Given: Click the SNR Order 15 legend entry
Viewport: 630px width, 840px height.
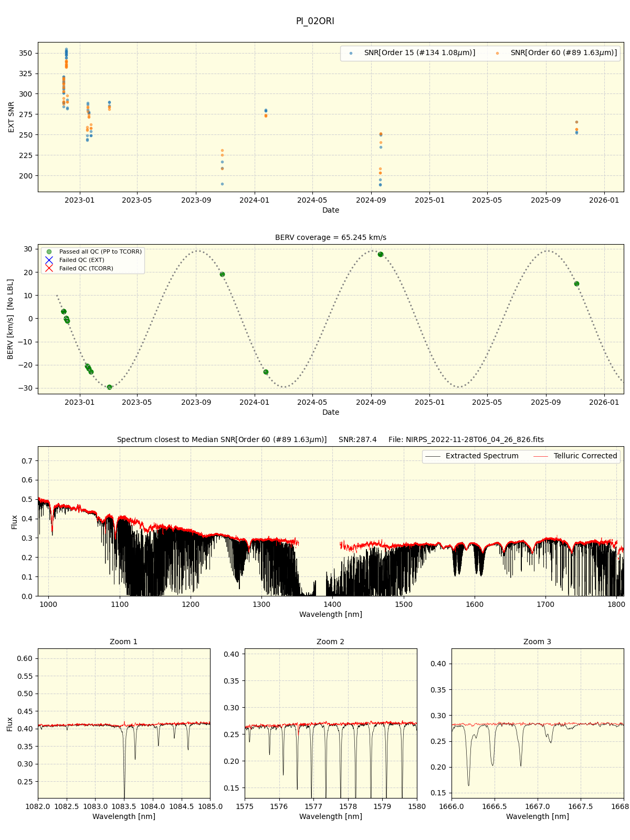Looking at the screenshot, I should pyautogui.click(x=412, y=53).
